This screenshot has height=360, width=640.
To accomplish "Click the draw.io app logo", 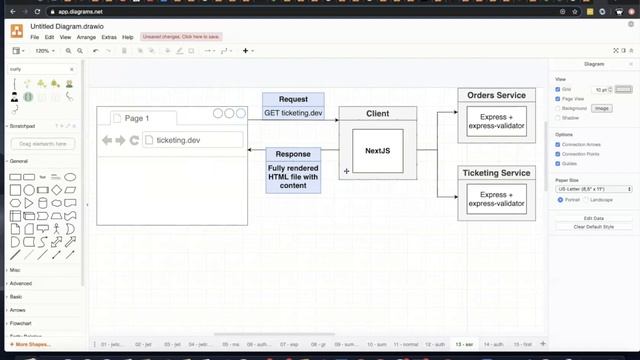I will click(17, 31).
